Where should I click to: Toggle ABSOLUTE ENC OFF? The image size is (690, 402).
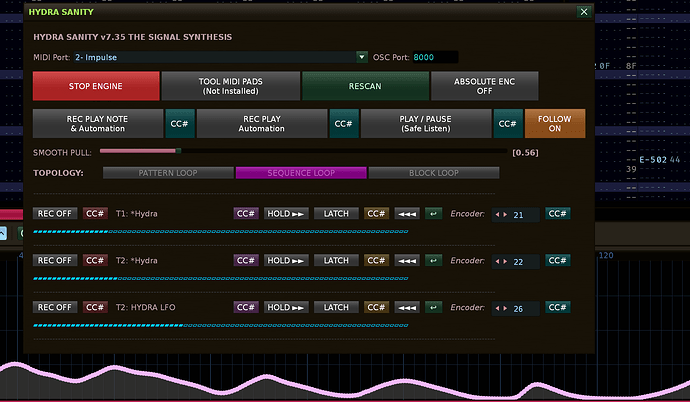pyautogui.click(x=484, y=86)
